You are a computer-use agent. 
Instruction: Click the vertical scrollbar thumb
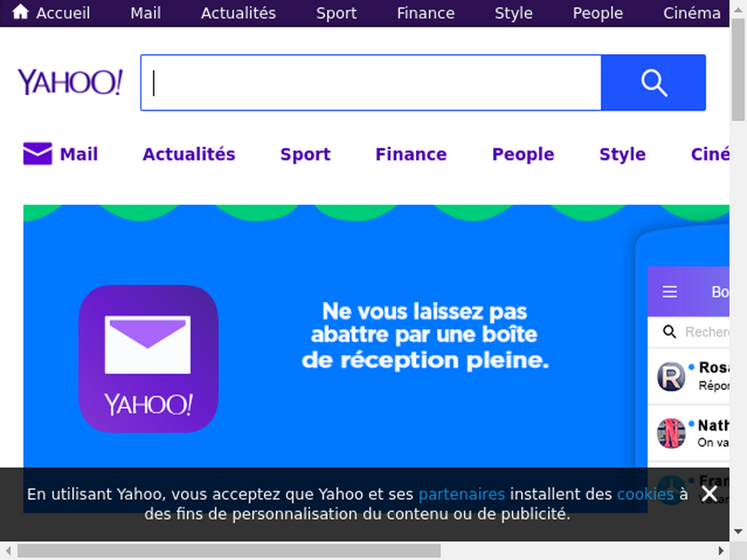[738, 70]
